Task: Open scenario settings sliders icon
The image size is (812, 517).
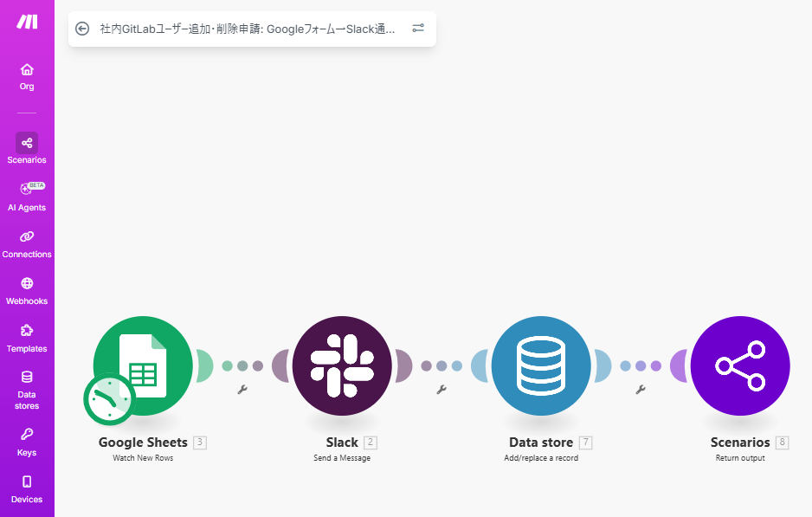Action: (418, 29)
